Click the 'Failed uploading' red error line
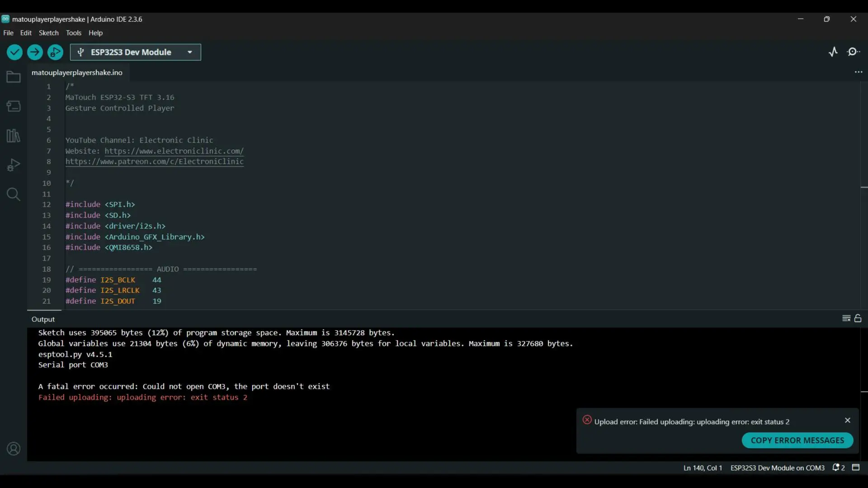The image size is (868, 488). tap(143, 398)
